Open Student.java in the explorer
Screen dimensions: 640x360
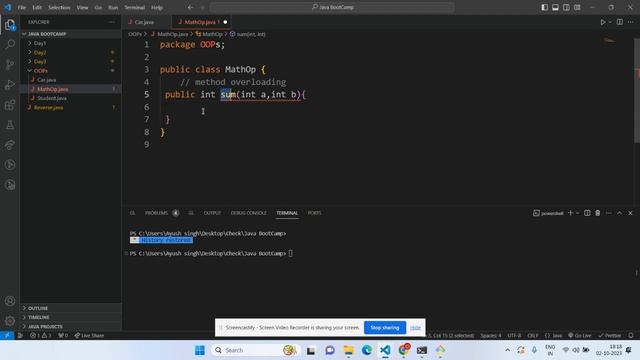click(x=52, y=98)
